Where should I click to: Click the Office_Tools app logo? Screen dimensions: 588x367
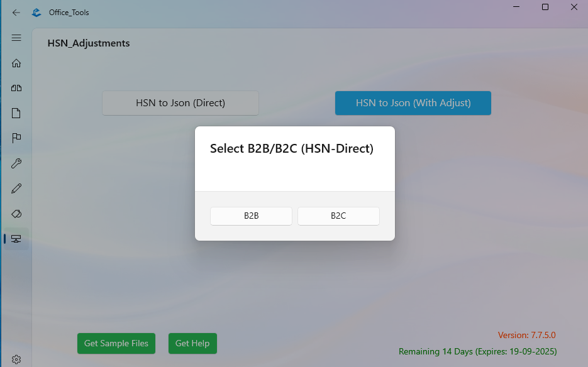click(36, 12)
